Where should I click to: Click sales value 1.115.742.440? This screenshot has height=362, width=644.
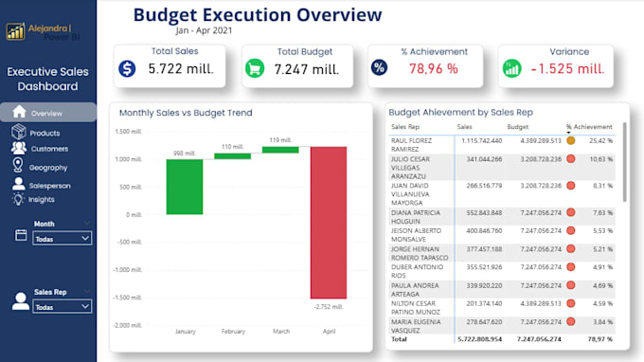pyautogui.click(x=482, y=141)
